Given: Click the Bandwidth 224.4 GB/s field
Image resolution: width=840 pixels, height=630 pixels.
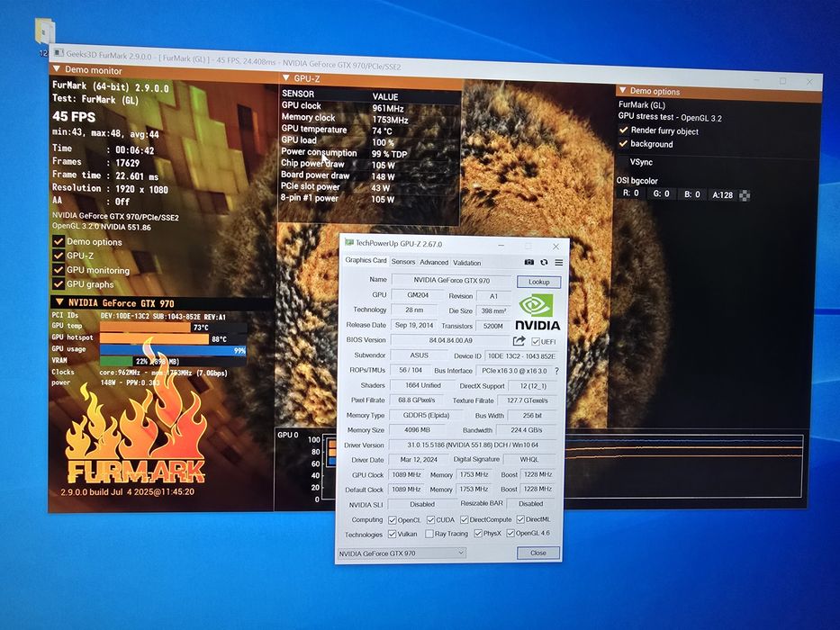Looking at the screenshot, I should tap(526, 429).
